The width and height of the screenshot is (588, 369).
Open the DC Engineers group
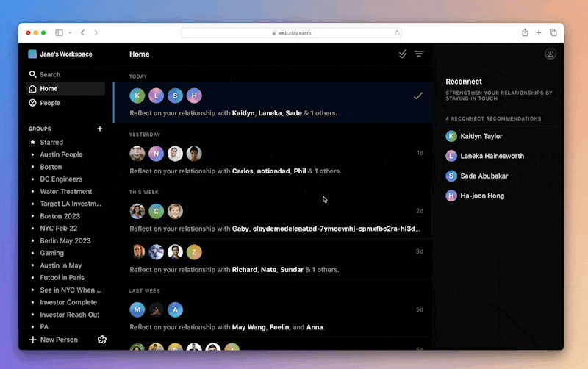coord(61,179)
